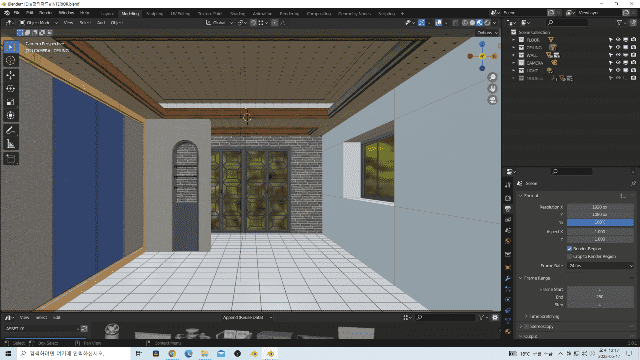
Task: Open the View Layer properties tab
Action: [x=508, y=220]
